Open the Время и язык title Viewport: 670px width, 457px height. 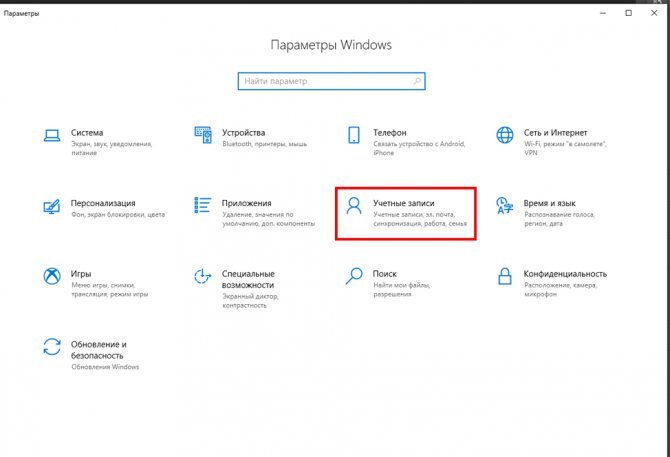(550, 203)
